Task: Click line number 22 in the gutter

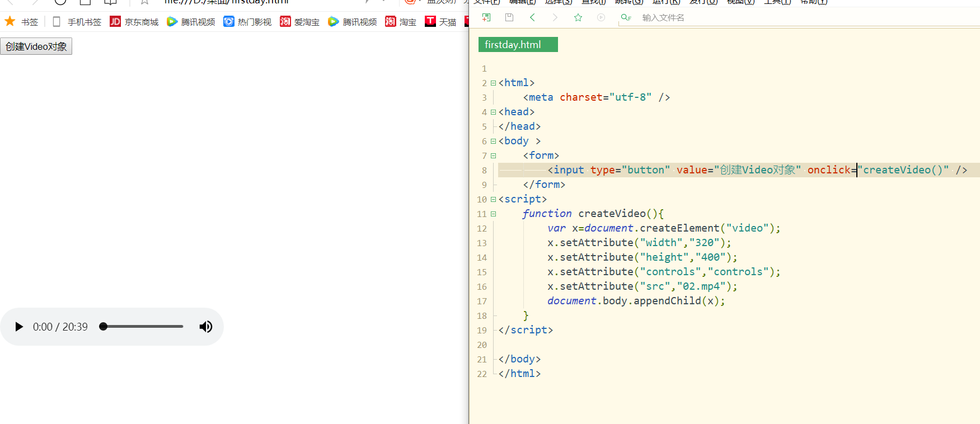Action: click(482, 374)
